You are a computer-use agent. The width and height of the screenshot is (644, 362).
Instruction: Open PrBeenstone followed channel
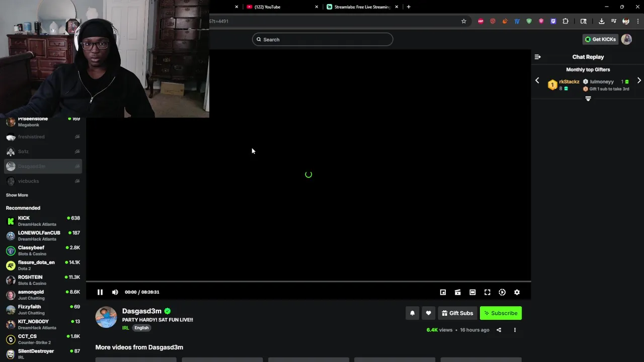point(43,122)
